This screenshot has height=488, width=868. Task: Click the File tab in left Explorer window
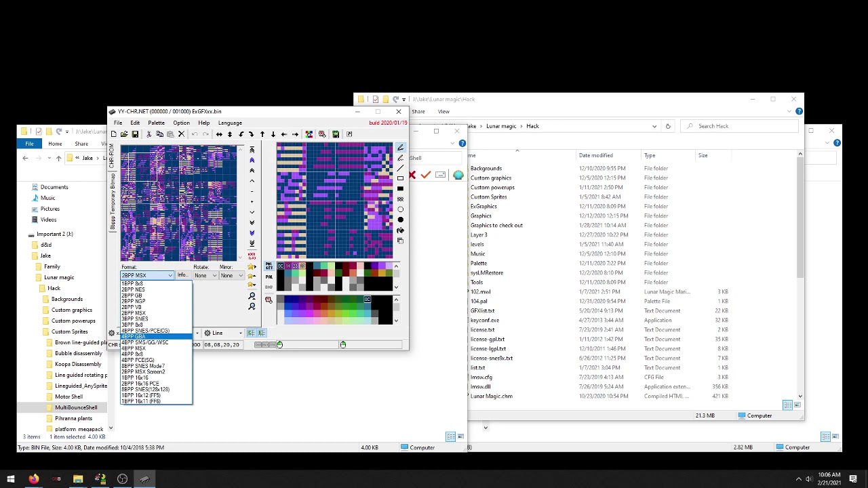click(x=29, y=144)
